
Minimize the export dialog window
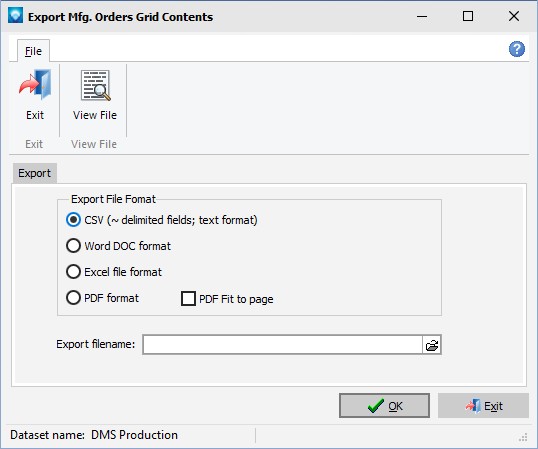click(422, 16)
